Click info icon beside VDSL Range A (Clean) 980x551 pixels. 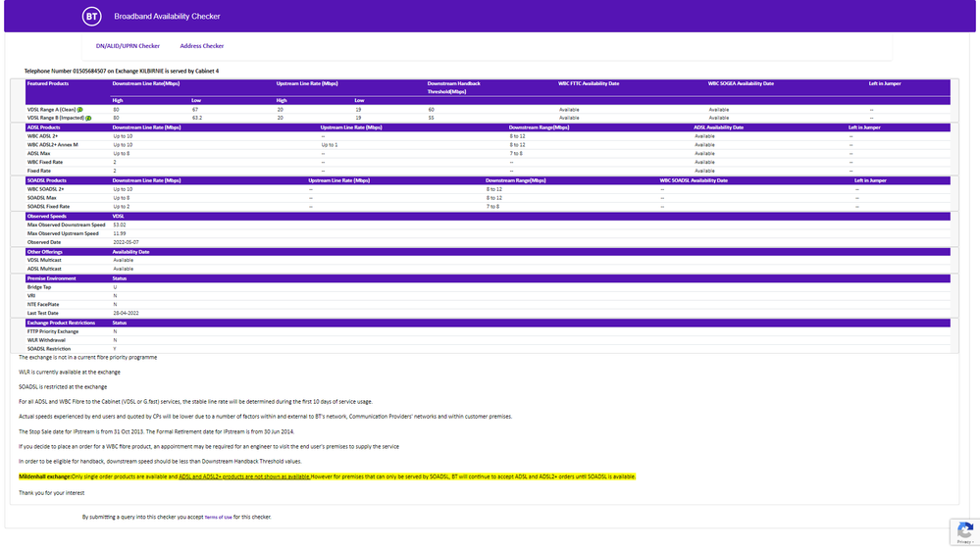point(80,110)
